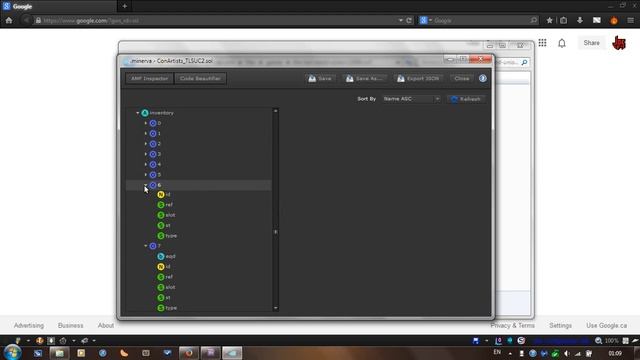Open the Sort By Name ASC dropdown
This screenshot has width=640, height=360.
point(411,99)
